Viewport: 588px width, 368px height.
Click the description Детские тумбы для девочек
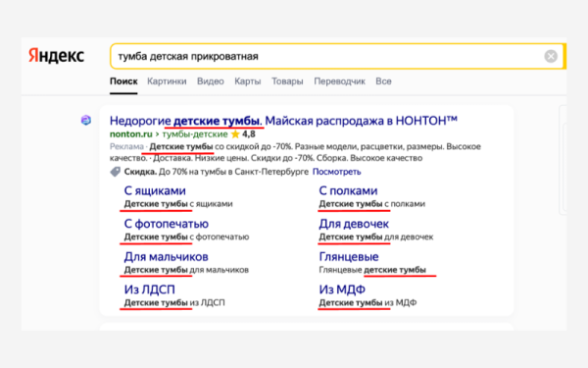pyautogui.click(x=376, y=237)
